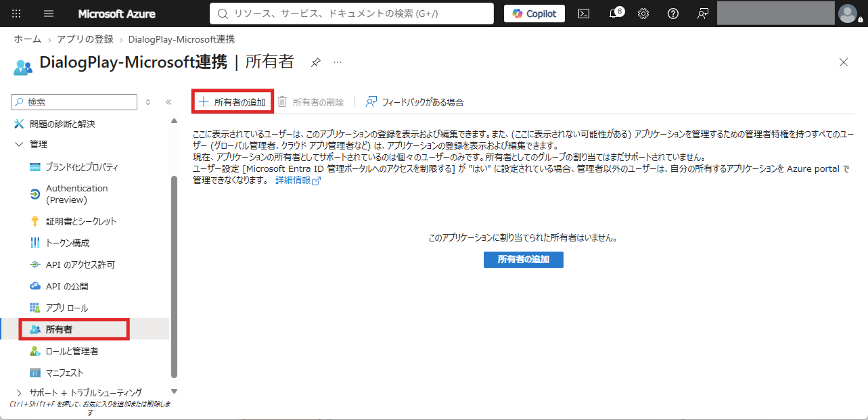Image resolution: width=868 pixels, height=420 pixels.
Task: Click the sidebar scrollbar down arrow
Action: tap(175, 391)
